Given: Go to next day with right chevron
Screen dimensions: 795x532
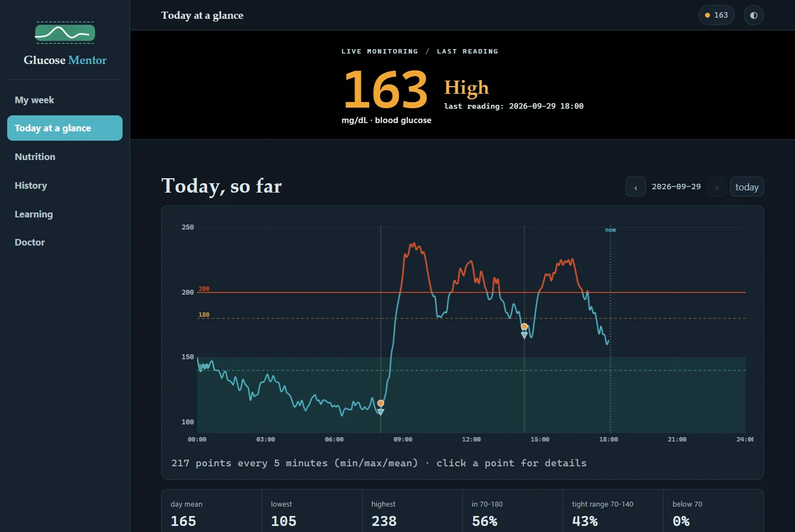Looking at the screenshot, I should tap(717, 187).
